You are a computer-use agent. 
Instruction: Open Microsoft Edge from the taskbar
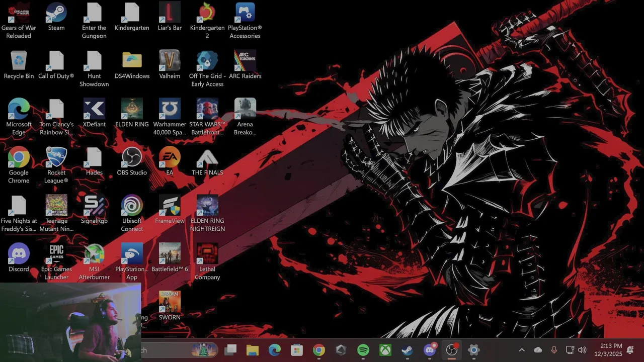coord(275,350)
